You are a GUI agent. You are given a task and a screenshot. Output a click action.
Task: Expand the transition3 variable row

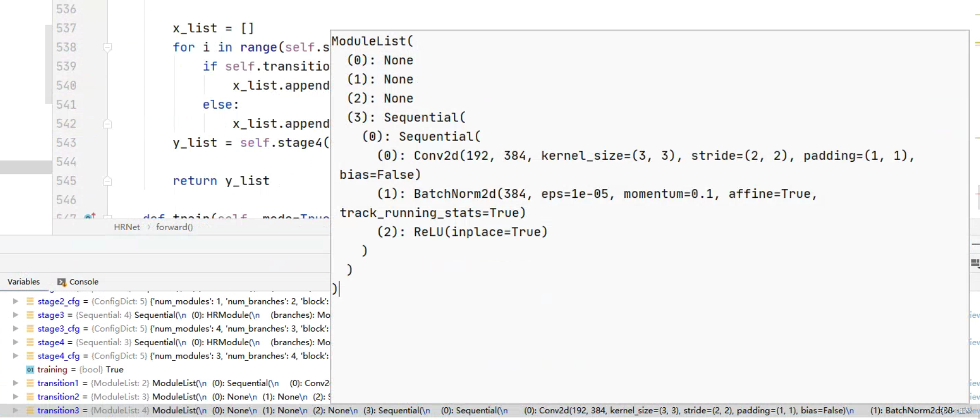tap(15, 411)
